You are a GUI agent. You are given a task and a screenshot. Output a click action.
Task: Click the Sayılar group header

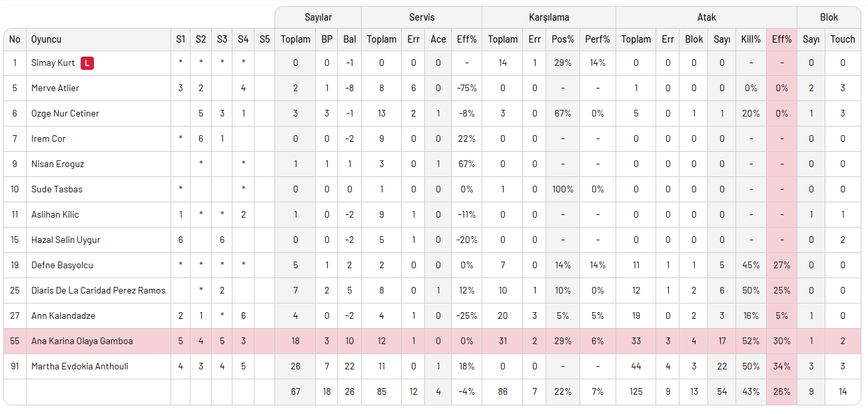point(318,17)
